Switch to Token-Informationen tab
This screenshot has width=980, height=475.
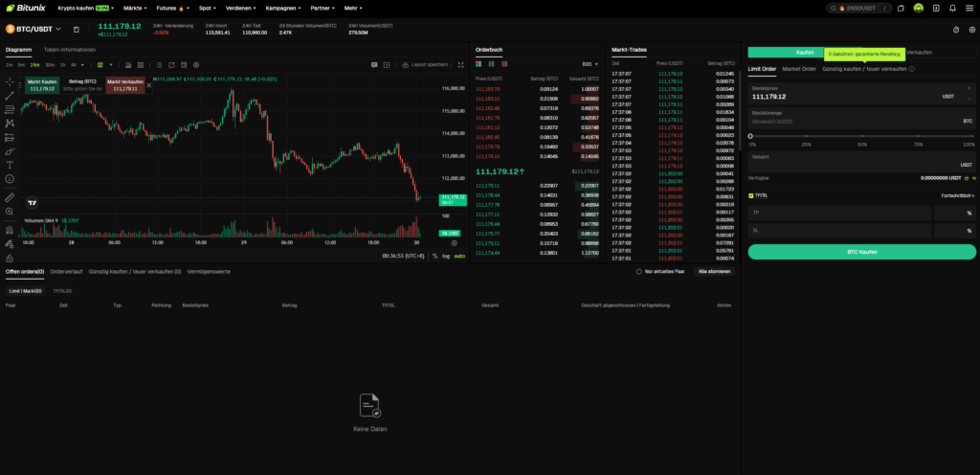tap(69, 50)
